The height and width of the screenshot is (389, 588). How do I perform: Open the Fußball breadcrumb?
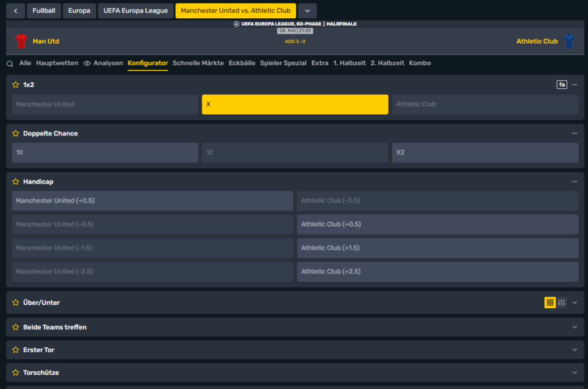pyautogui.click(x=44, y=11)
